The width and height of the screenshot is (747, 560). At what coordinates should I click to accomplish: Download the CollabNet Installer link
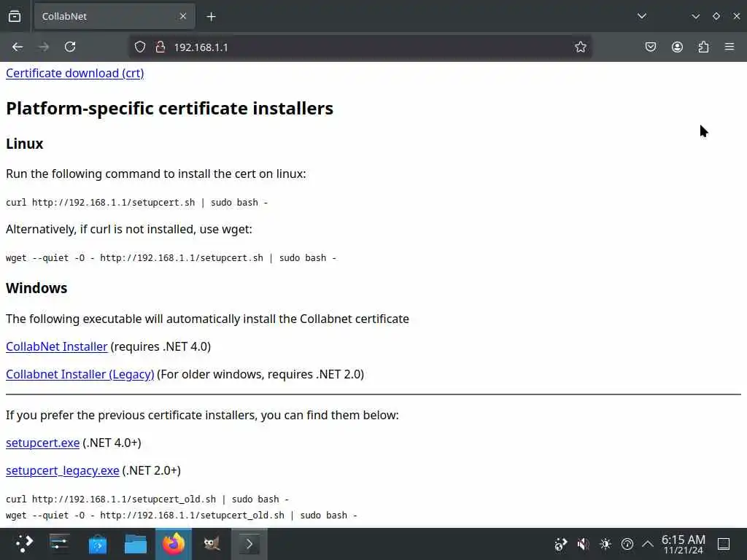point(57,346)
